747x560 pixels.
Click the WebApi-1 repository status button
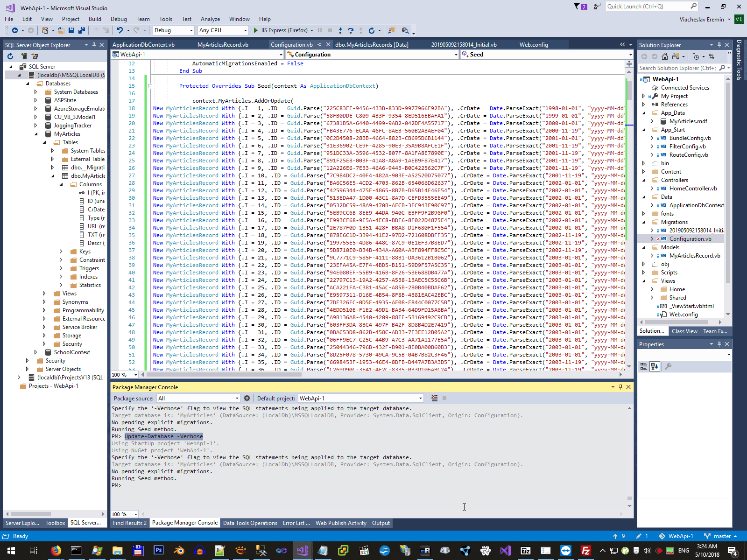(676, 536)
